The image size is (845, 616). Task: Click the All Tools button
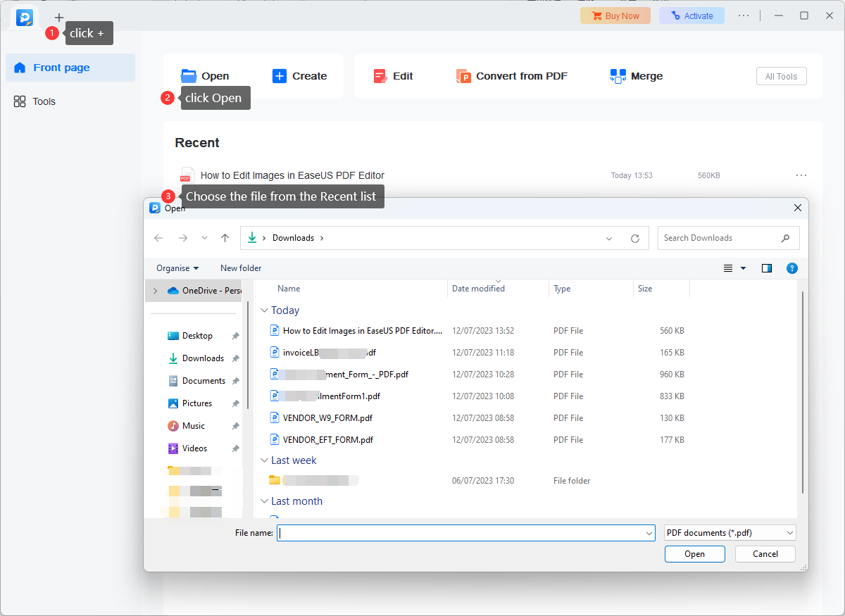(781, 77)
